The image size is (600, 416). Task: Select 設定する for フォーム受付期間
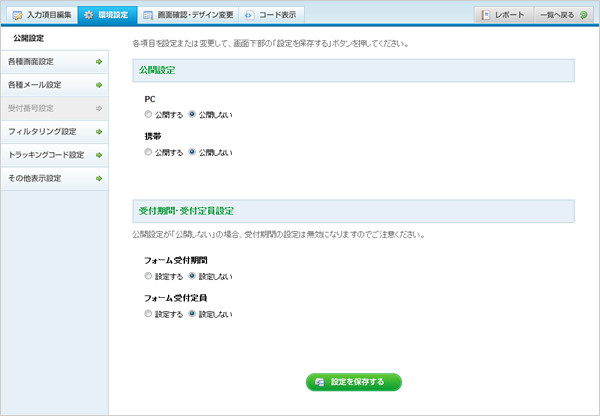(x=148, y=276)
